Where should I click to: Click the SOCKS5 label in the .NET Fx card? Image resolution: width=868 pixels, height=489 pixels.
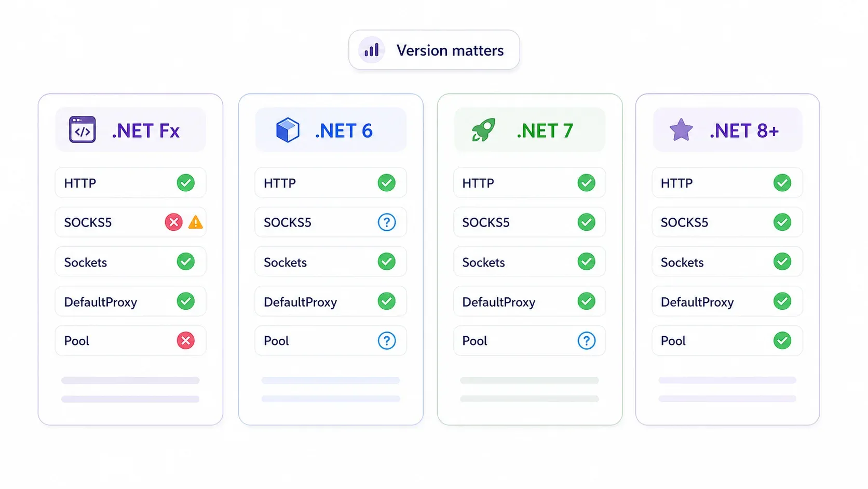pyautogui.click(x=88, y=223)
